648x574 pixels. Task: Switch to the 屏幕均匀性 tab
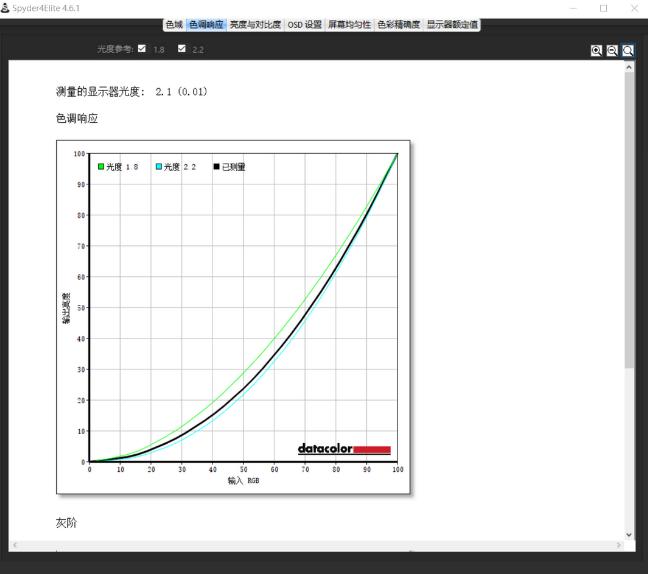click(x=349, y=25)
